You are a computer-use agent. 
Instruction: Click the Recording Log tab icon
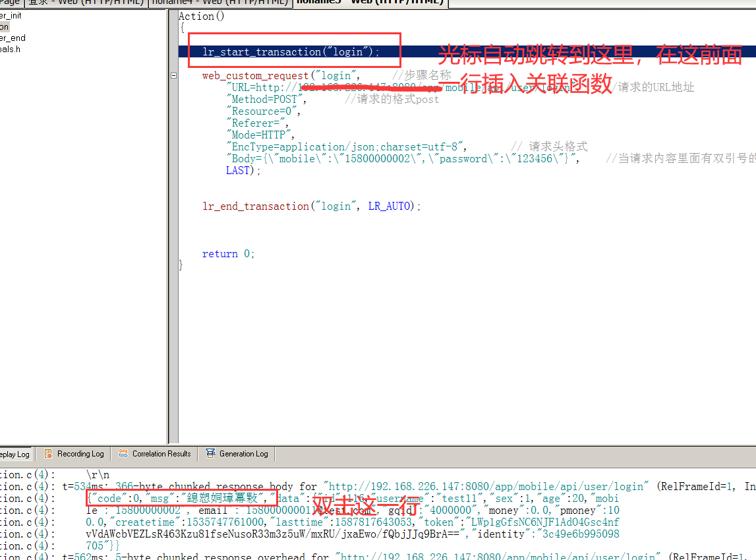click(48, 454)
